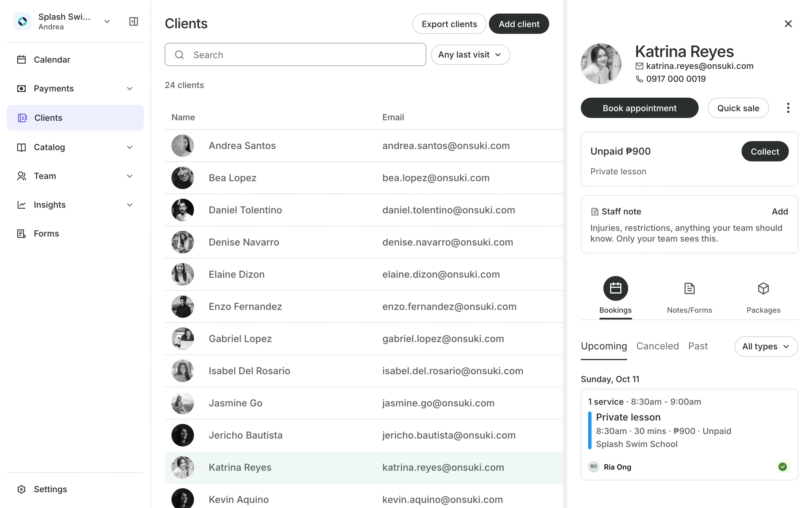Click the Export clients button
This screenshot has height=508, width=812.
[x=449, y=24]
